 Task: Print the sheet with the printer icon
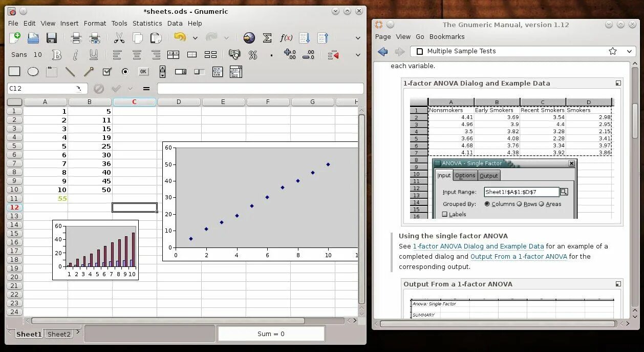(x=76, y=38)
